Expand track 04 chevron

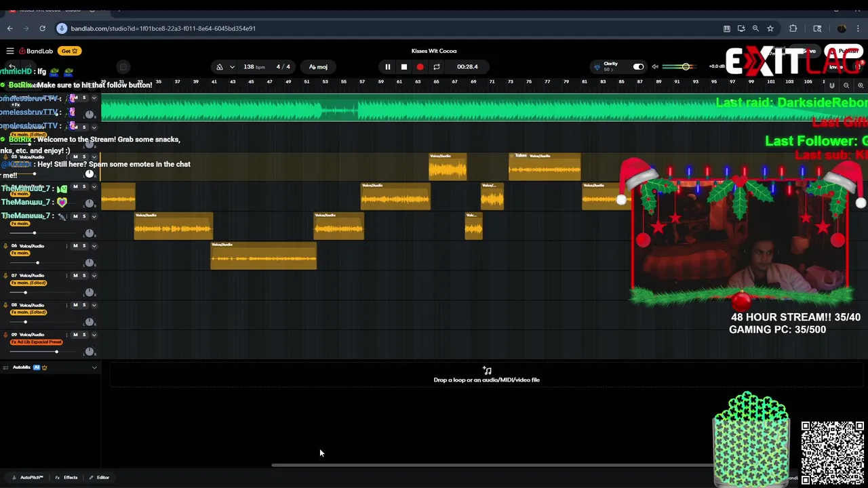94,186
